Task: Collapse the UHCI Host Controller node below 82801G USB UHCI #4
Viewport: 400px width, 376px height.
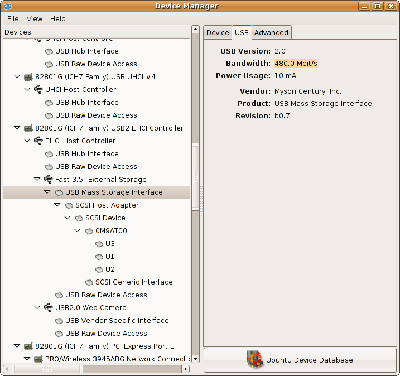Action: [27, 89]
